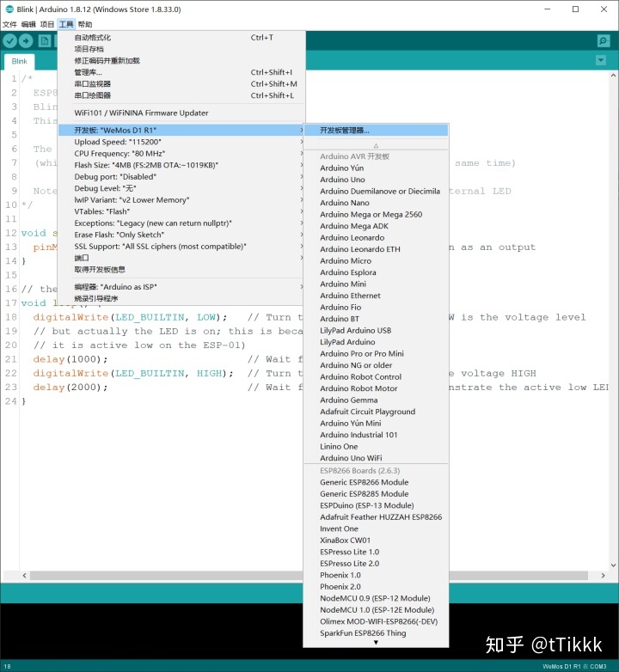619x672 pixels.
Task: Expand the Debug Level submenu
Action: 181,188
